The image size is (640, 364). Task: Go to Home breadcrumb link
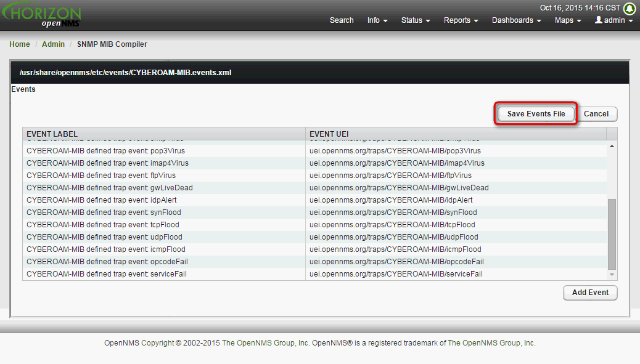20,44
